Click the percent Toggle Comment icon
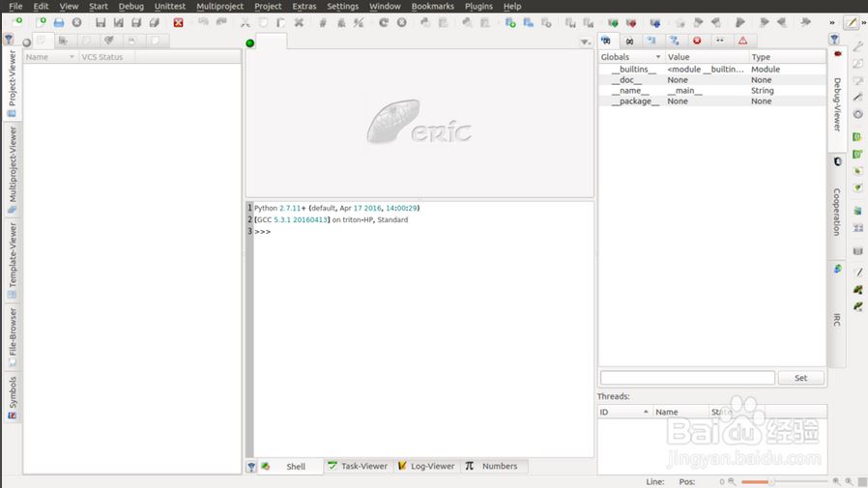The height and width of the screenshot is (488, 868). [x=359, y=22]
